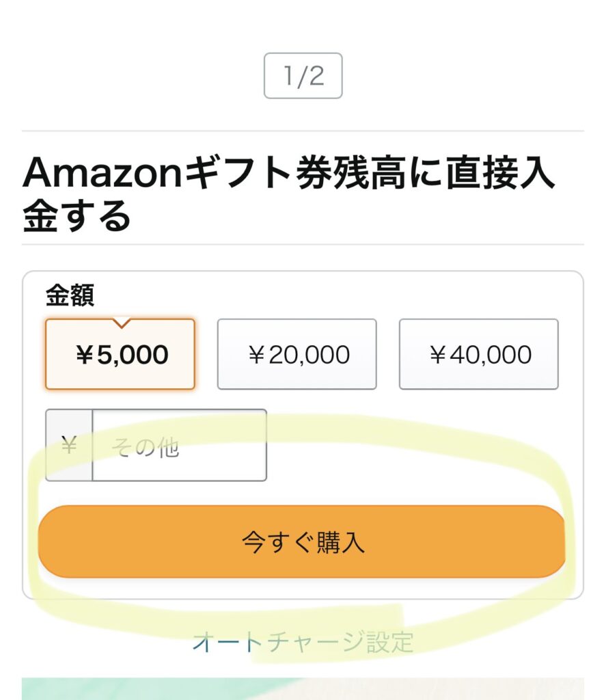
Task: Purchase now using the orange button
Action: (302, 541)
